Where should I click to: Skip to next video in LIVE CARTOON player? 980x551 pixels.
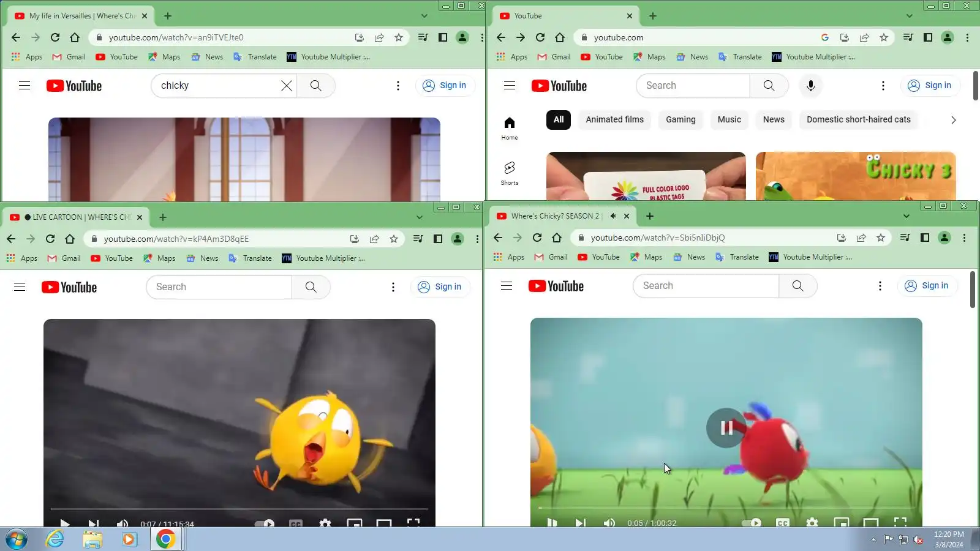click(x=93, y=523)
